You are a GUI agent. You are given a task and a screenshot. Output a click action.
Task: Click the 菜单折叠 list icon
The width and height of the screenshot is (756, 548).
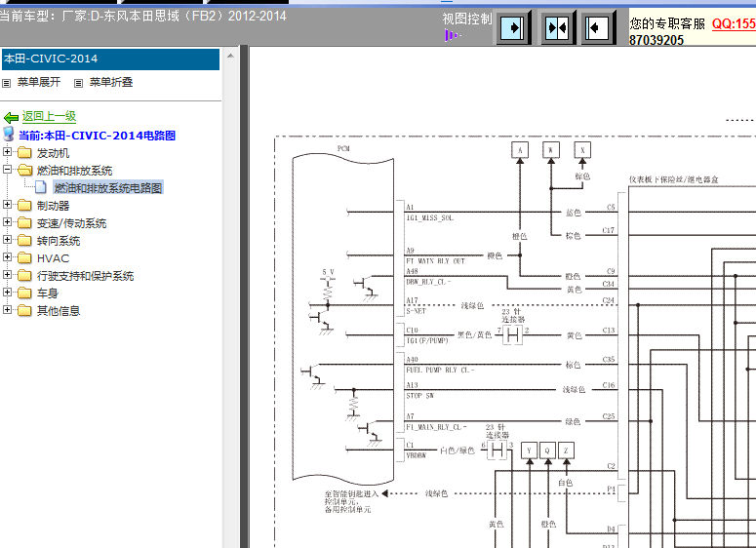pyautogui.click(x=78, y=83)
